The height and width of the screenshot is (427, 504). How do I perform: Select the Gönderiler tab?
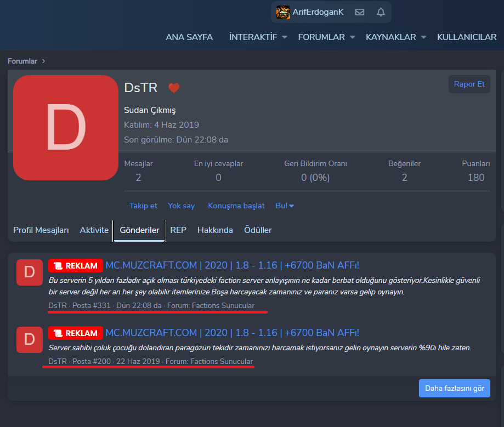click(x=139, y=230)
